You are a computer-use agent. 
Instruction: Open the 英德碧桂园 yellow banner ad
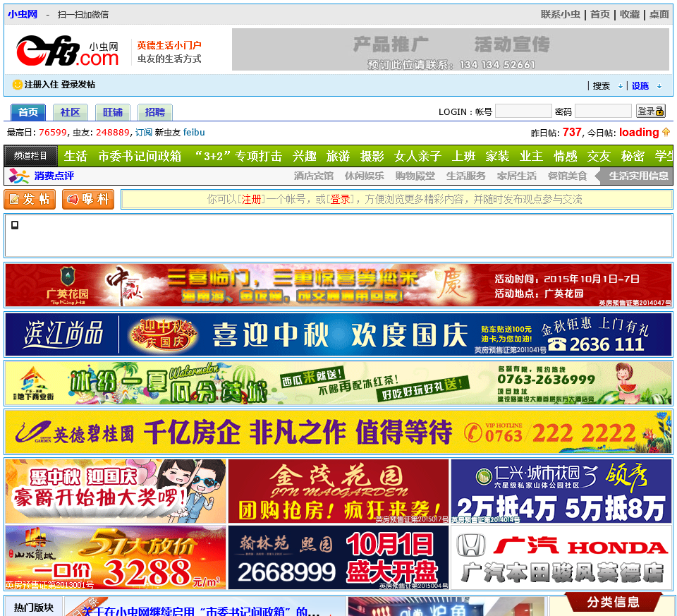[338, 432]
